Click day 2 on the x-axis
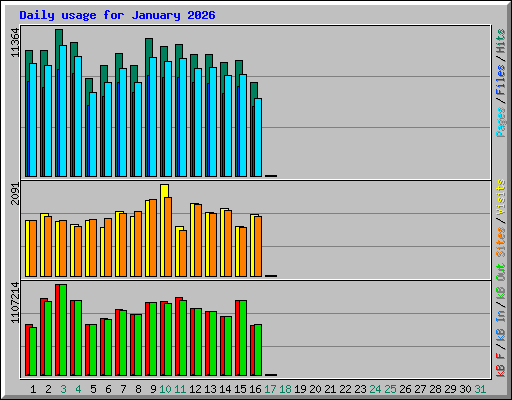The height and width of the screenshot is (400, 512). (x=48, y=389)
